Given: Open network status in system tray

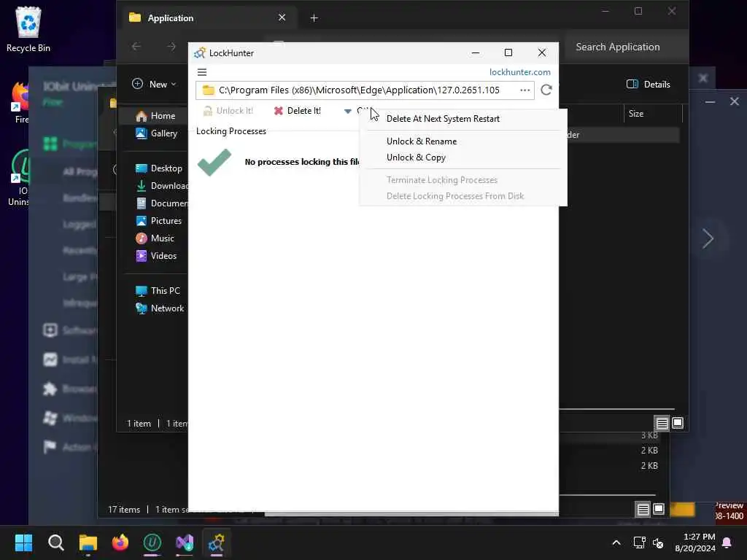Looking at the screenshot, I should point(639,542).
